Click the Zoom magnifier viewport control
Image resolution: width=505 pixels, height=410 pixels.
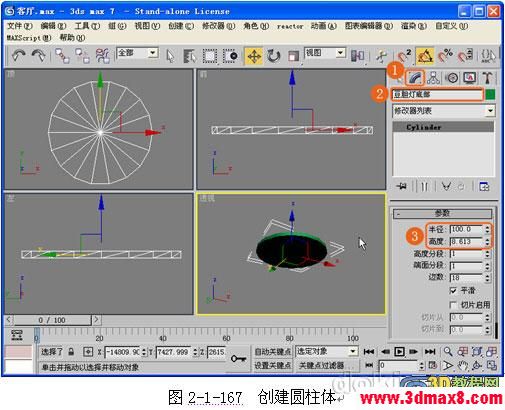[x=448, y=351]
